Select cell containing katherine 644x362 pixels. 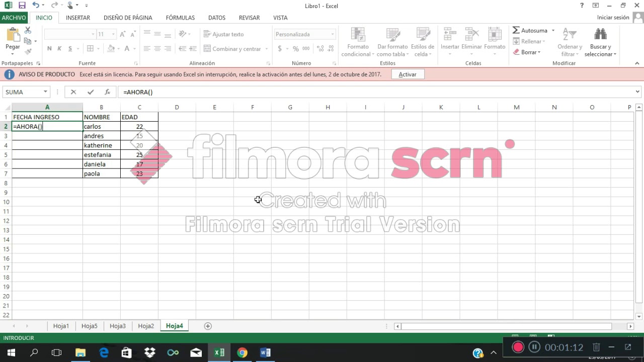tap(102, 145)
